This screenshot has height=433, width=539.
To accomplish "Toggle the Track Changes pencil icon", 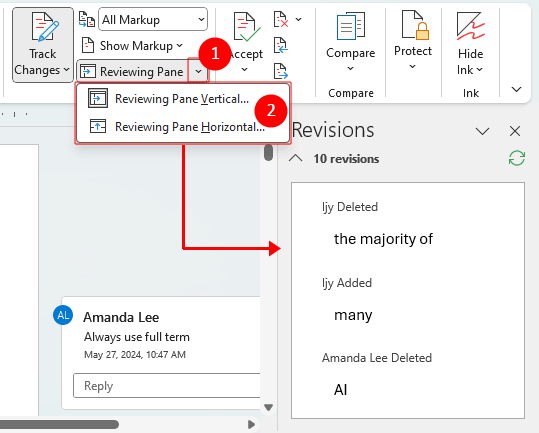I will pos(45,27).
